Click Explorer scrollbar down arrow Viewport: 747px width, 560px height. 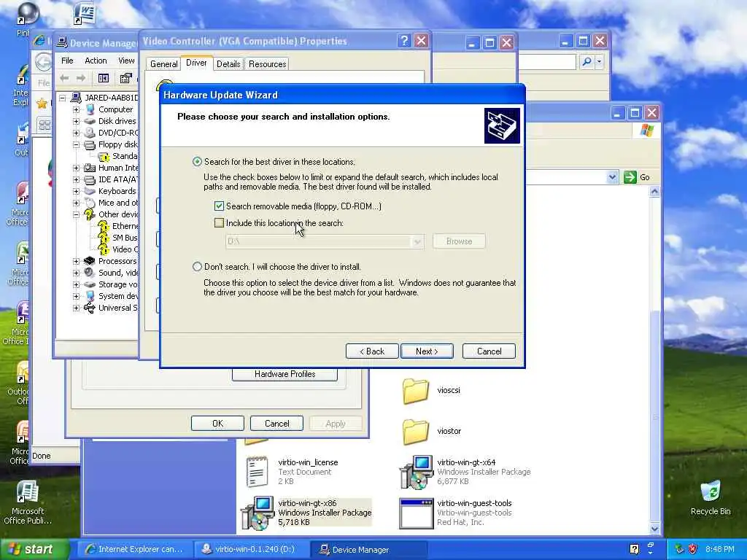pyautogui.click(x=654, y=529)
